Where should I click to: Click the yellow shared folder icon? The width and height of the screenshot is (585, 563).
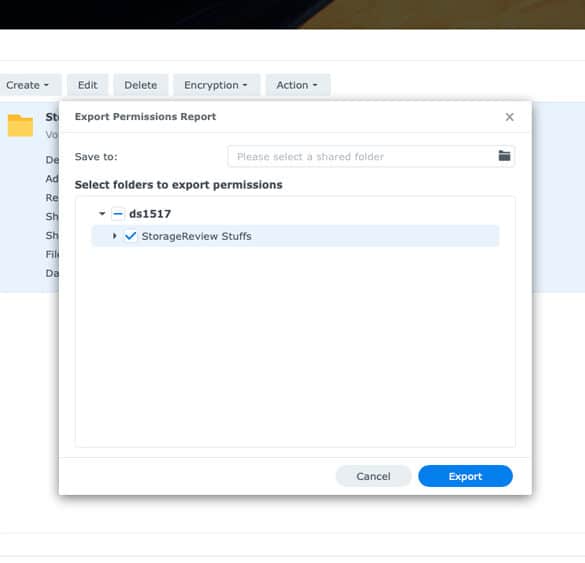coord(20,125)
